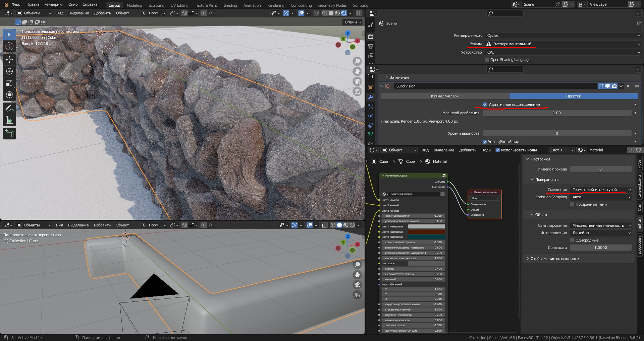Select Простой subdivision type
The height and width of the screenshot is (341, 644).
click(x=574, y=96)
